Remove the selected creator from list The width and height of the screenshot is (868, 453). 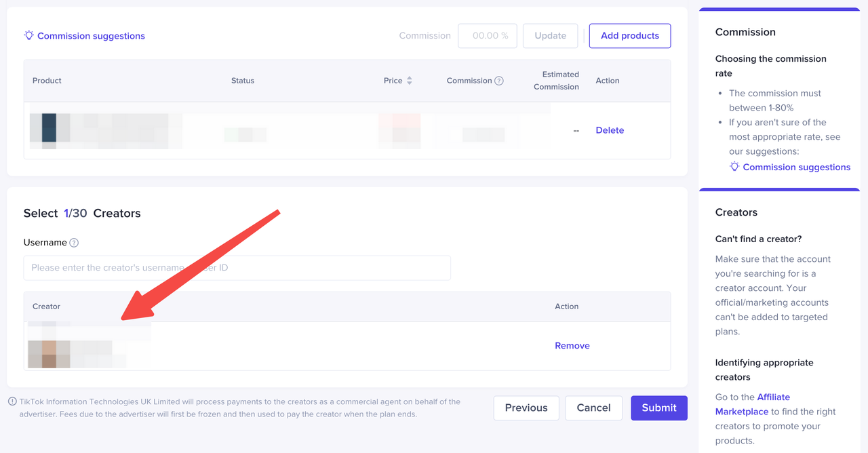tap(572, 346)
